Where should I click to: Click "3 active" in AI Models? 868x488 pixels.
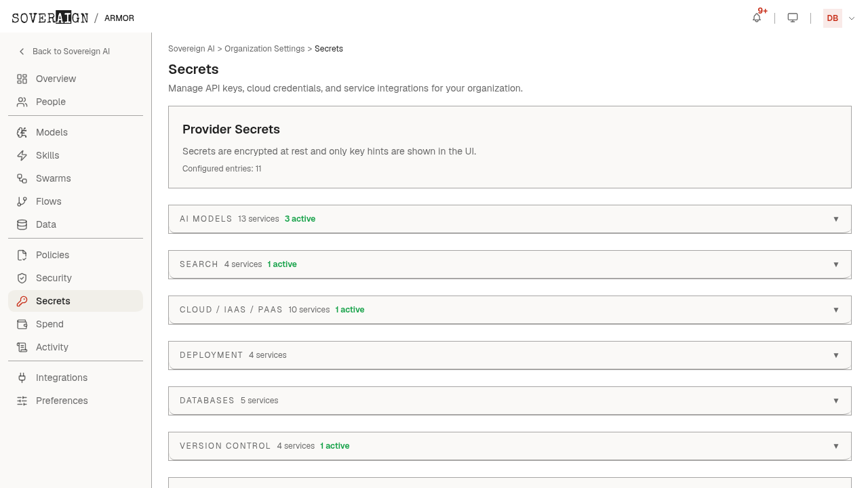[300, 219]
